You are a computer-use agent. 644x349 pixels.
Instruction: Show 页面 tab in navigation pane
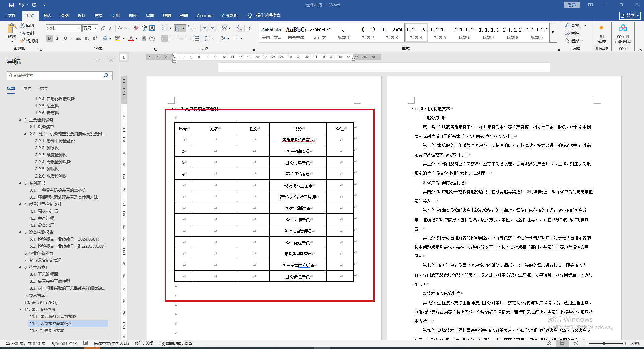(27, 89)
